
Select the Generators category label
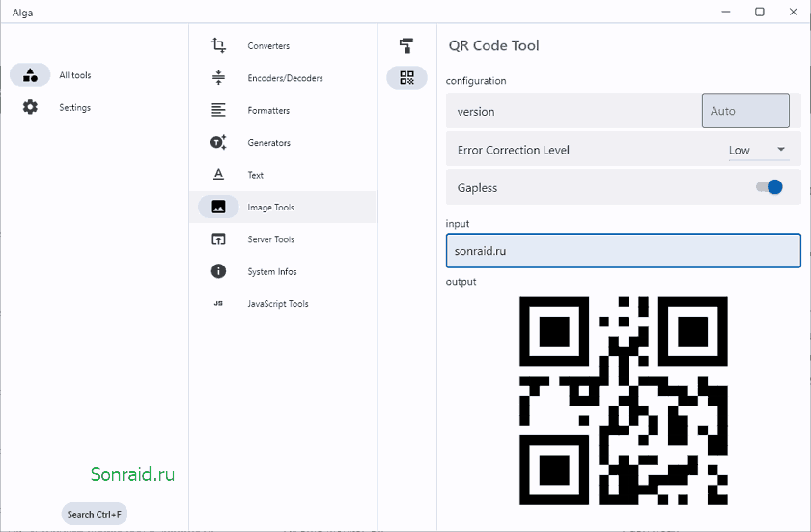(x=269, y=143)
